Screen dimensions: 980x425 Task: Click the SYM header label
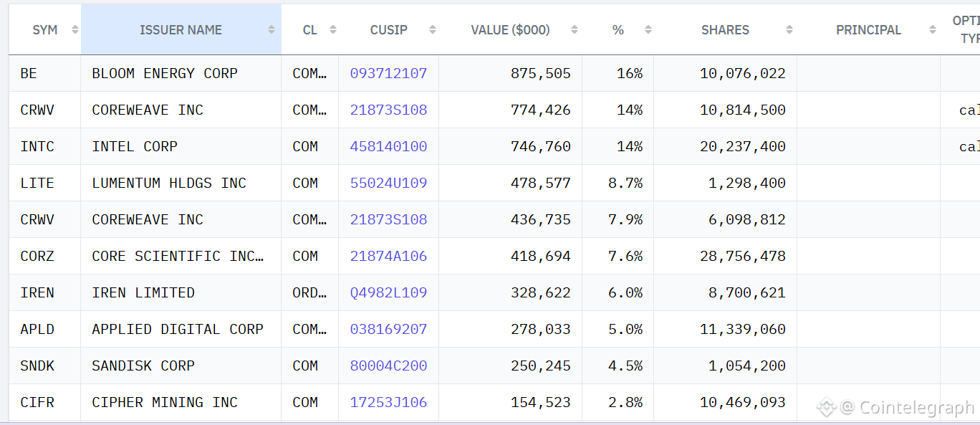[x=45, y=30]
